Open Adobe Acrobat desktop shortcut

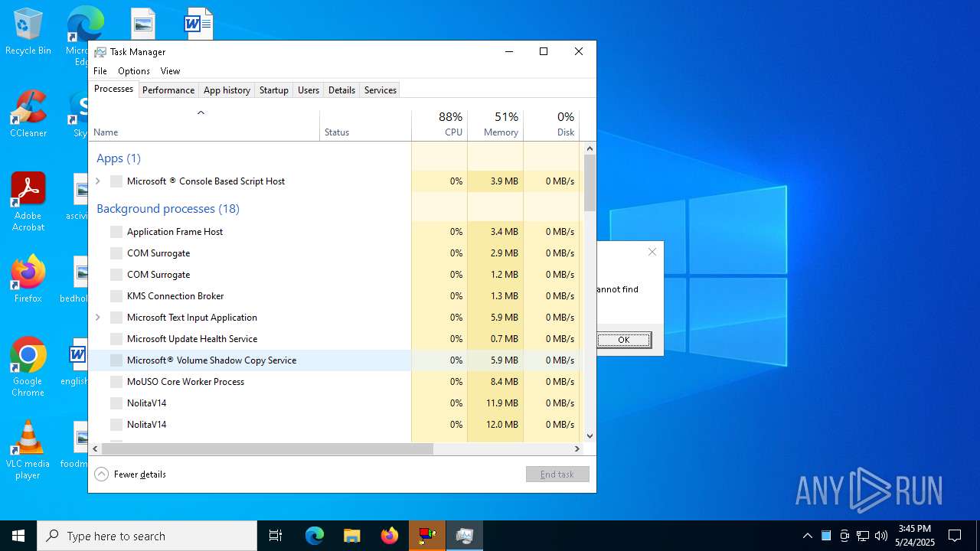pyautogui.click(x=28, y=202)
